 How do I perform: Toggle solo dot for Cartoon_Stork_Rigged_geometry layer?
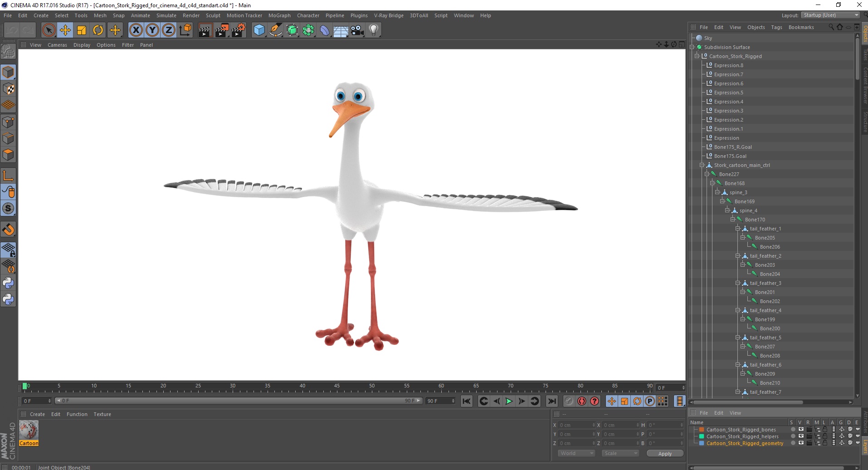coord(793,443)
